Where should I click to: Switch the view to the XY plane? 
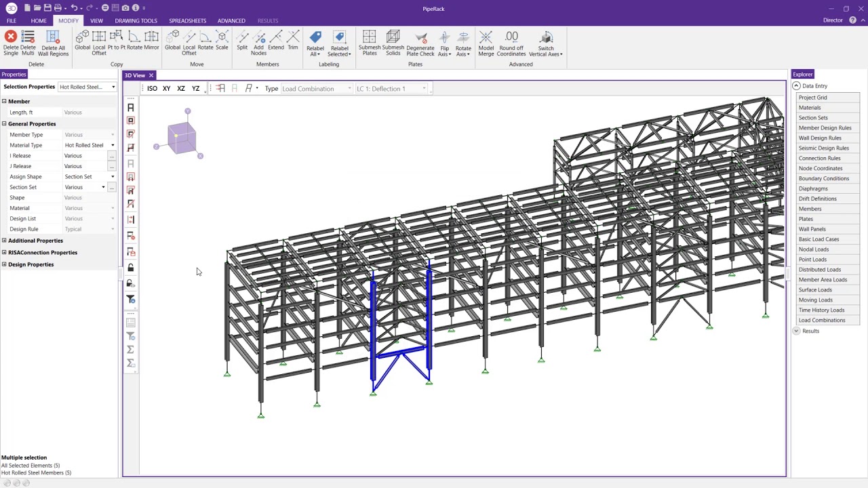(166, 89)
